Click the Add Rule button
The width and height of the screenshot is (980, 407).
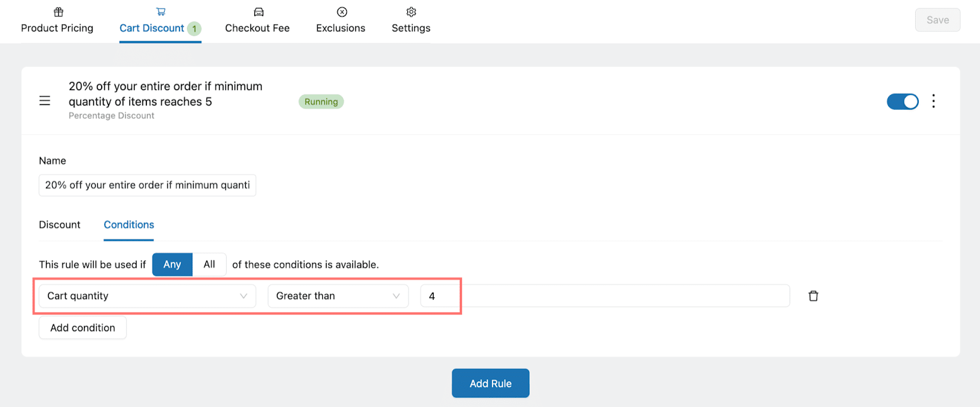tap(491, 383)
